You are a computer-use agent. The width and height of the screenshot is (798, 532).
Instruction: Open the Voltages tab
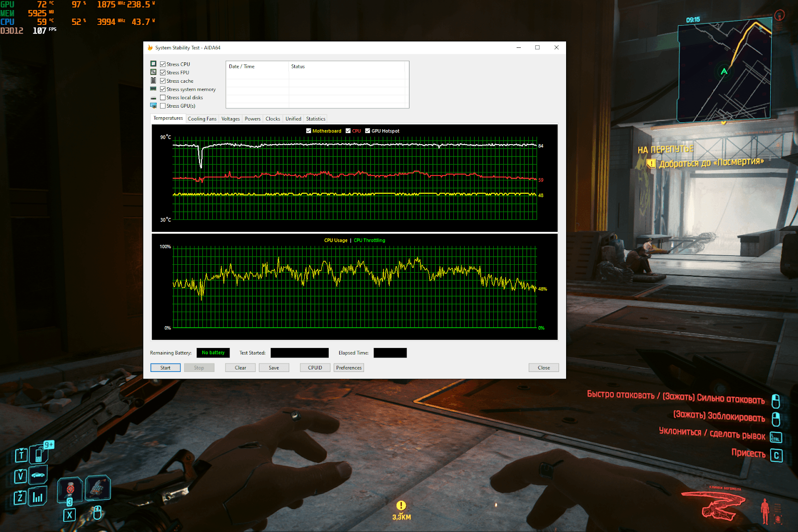[230, 119]
